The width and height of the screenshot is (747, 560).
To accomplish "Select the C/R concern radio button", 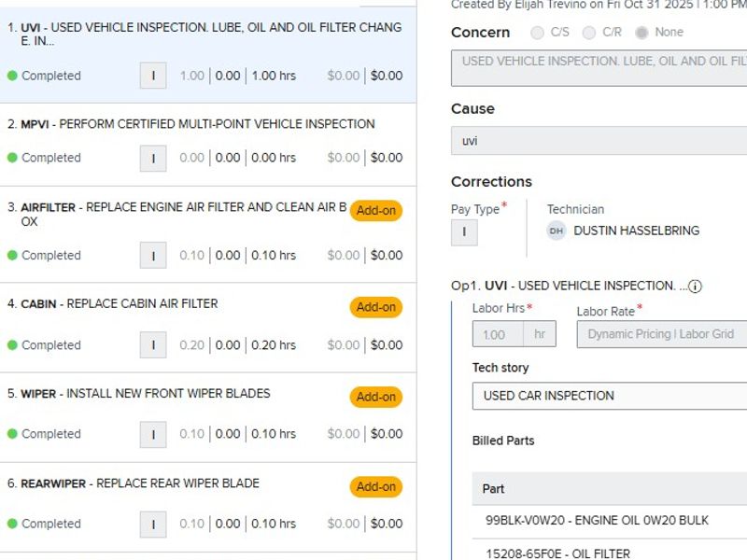I will click(x=589, y=33).
